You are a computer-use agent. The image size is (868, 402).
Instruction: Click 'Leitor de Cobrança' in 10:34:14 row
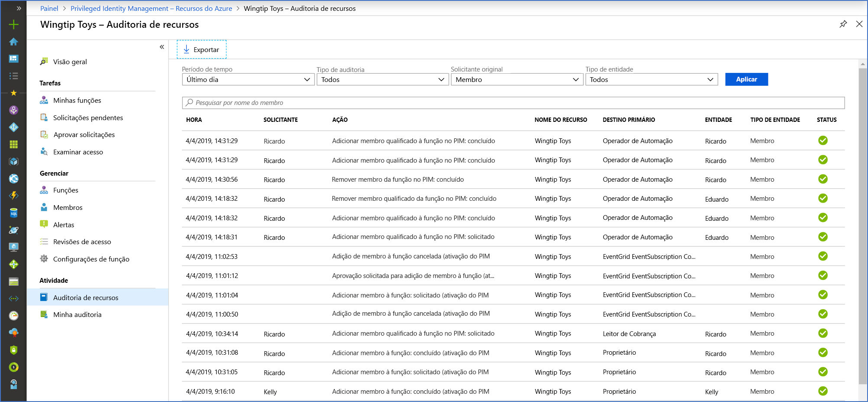(x=629, y=333)
